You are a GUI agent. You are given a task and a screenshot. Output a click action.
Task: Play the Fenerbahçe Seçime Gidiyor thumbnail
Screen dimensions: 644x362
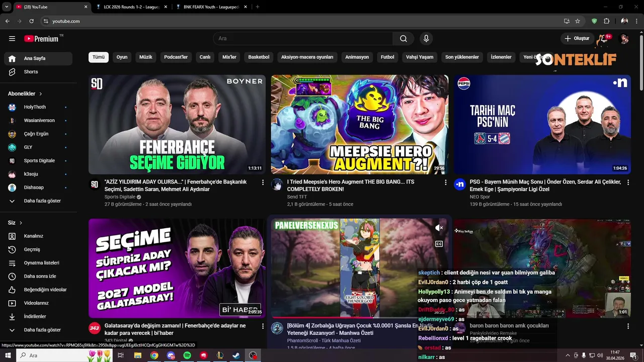point(177,125)
